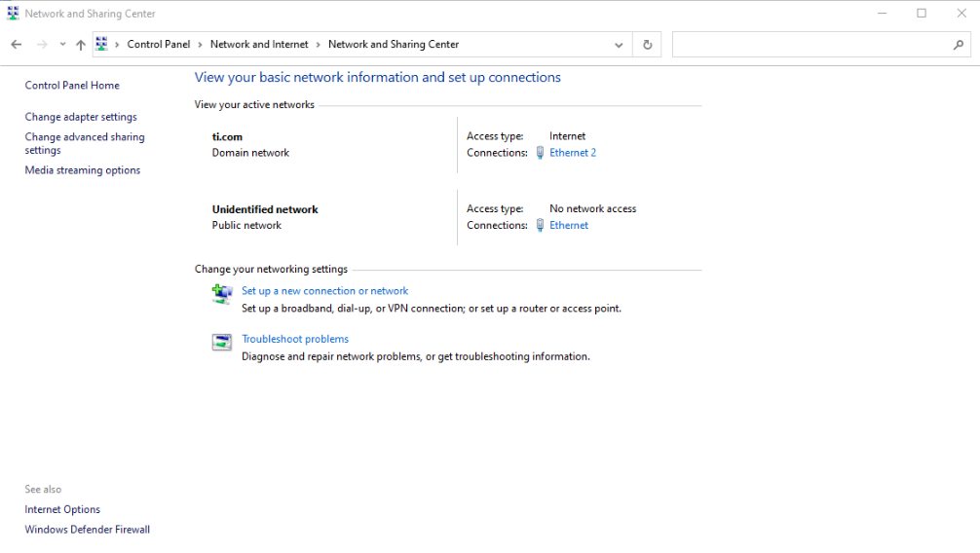Viewport: 980px width, 553px height.
Task: Click the Ethernet connection link for the Unidentified network
Action: click(x=569, y=225)
